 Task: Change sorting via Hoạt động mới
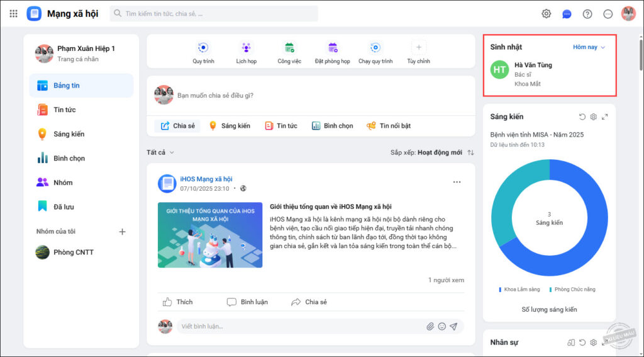click(x=440, y=152)
